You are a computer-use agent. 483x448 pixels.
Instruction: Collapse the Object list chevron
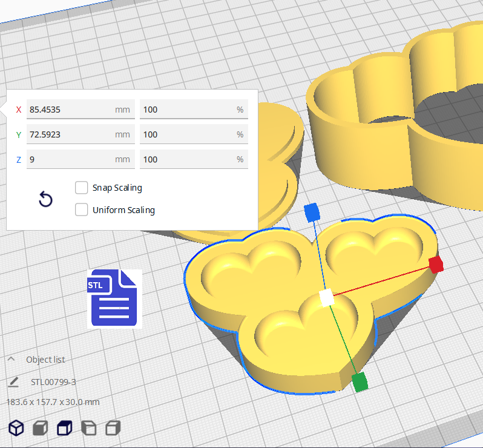(x=11, y=359)
